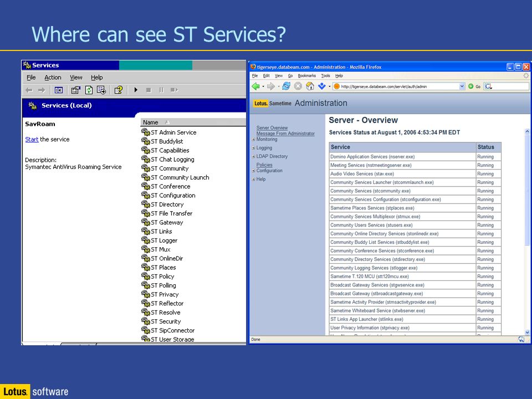Open the File menu in Services window
532x399 pixels.
pyautogui.click(x=31, y=78)
